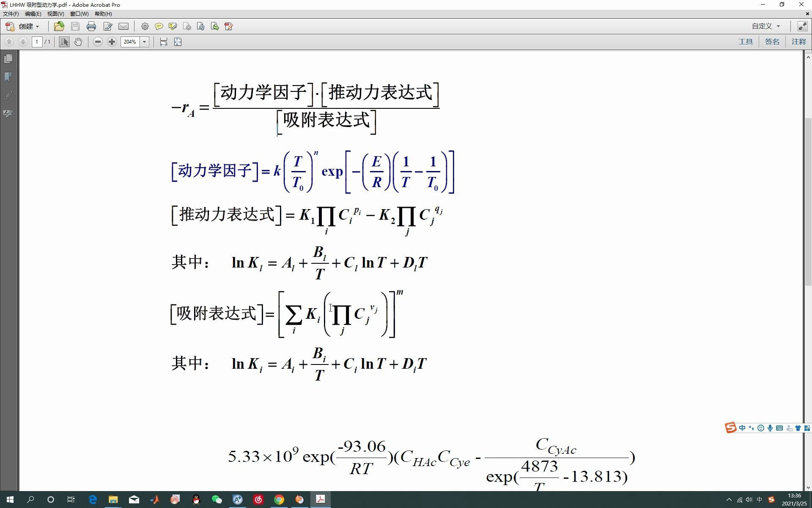Click the vertical scrollbar thumb
The height and width of the screenshot is (508, 812).
click(808, 201)
